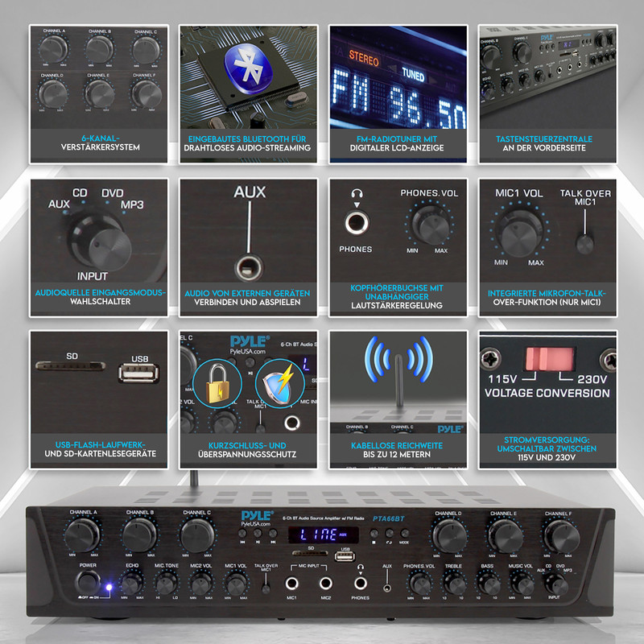Click the blue LINE LCD display on the large amplifier
Screen dimensions: 644x644
(324, 535)
